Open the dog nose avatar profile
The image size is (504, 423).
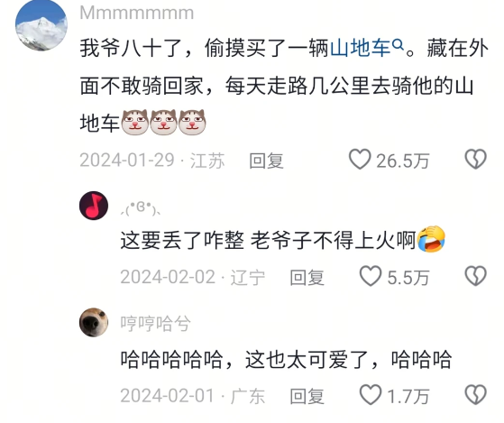tap(94, 322)
